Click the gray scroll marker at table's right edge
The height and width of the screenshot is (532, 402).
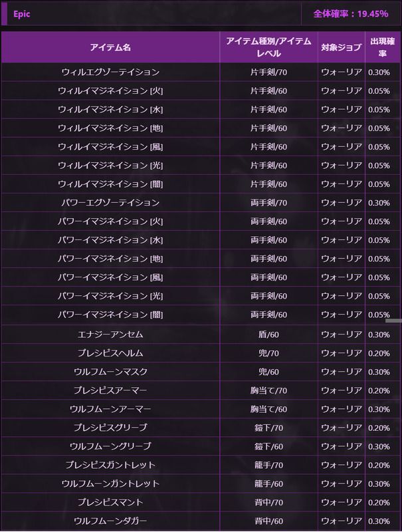coord(393,321)
